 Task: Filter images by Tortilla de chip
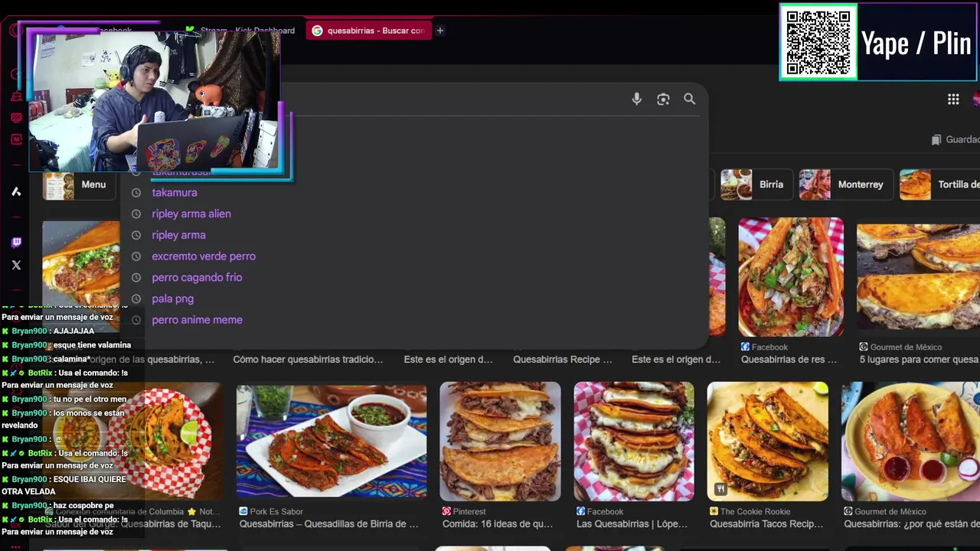939,184
